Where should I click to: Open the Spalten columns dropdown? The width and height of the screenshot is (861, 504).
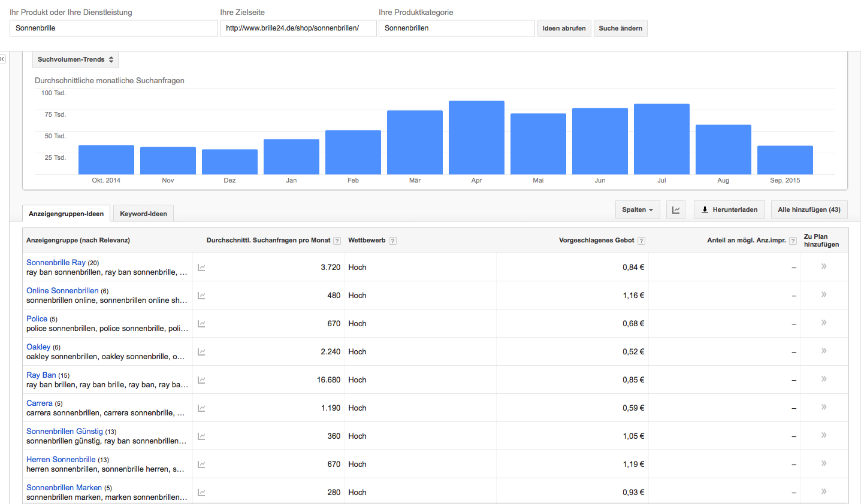(638, 210)
